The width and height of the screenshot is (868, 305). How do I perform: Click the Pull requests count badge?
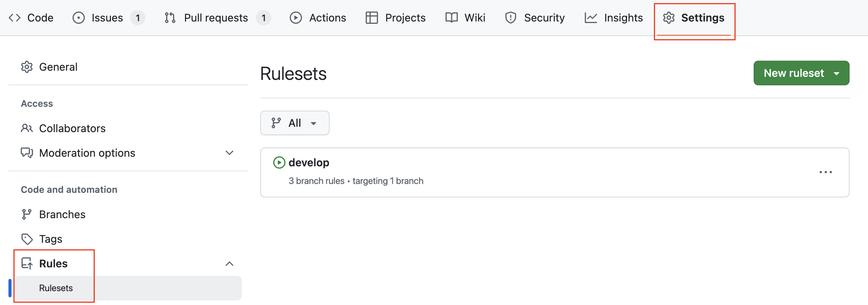[264, 18]
